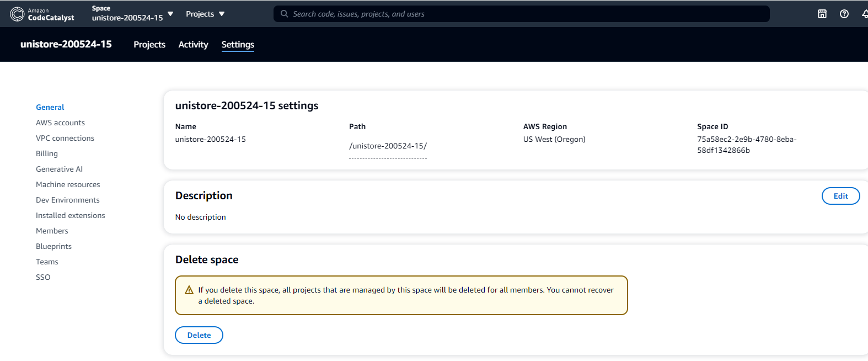Open Blueprints settings

[54, 246]
